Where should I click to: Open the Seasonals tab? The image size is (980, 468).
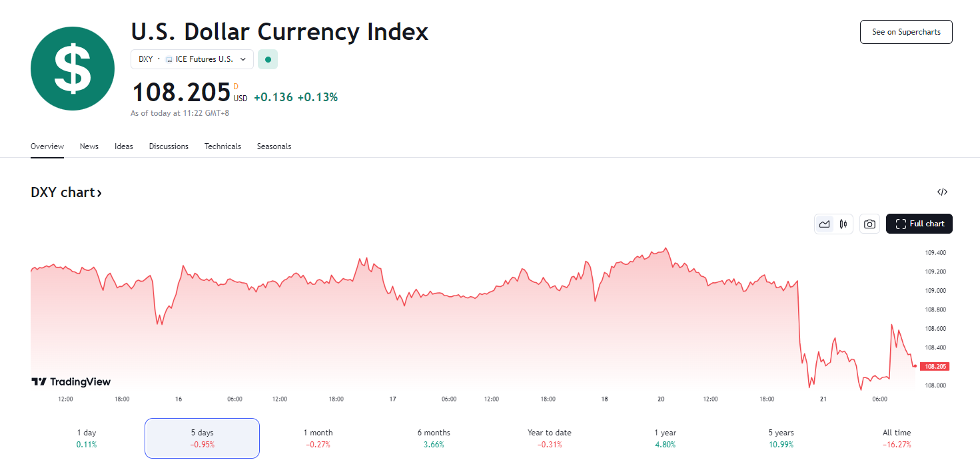(274, 146)
